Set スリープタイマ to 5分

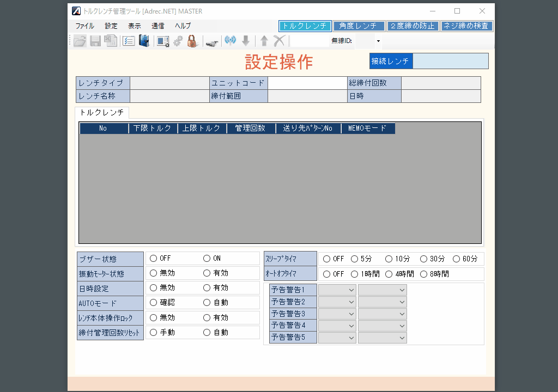coord(354,259)
